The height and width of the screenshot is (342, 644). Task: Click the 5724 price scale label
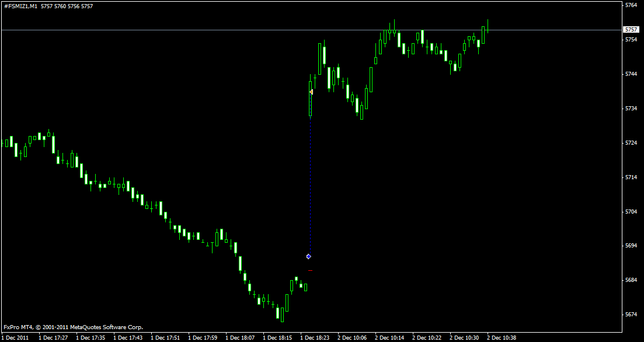click(631, 143)
